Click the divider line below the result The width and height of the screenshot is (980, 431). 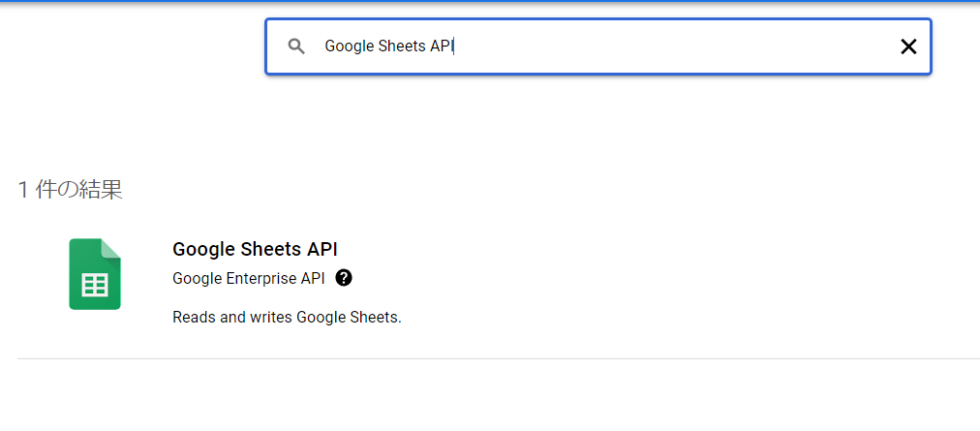pos(499,358)
